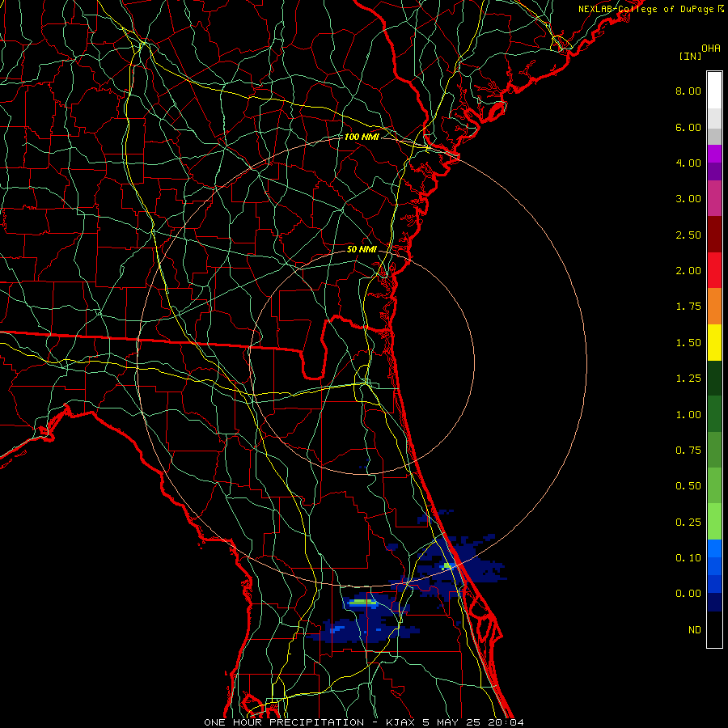728x728 pixels.
Task: Click the "[IN]" units label
Action: [691, 56]
